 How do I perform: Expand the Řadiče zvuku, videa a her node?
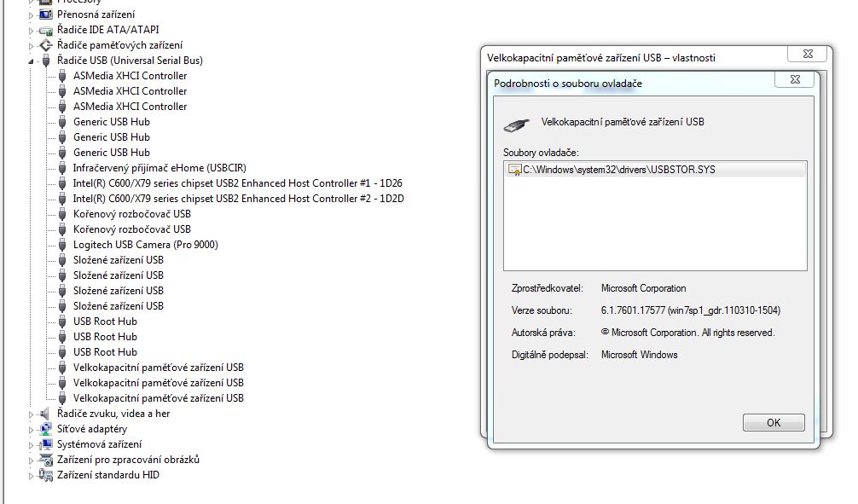point(32,414)
